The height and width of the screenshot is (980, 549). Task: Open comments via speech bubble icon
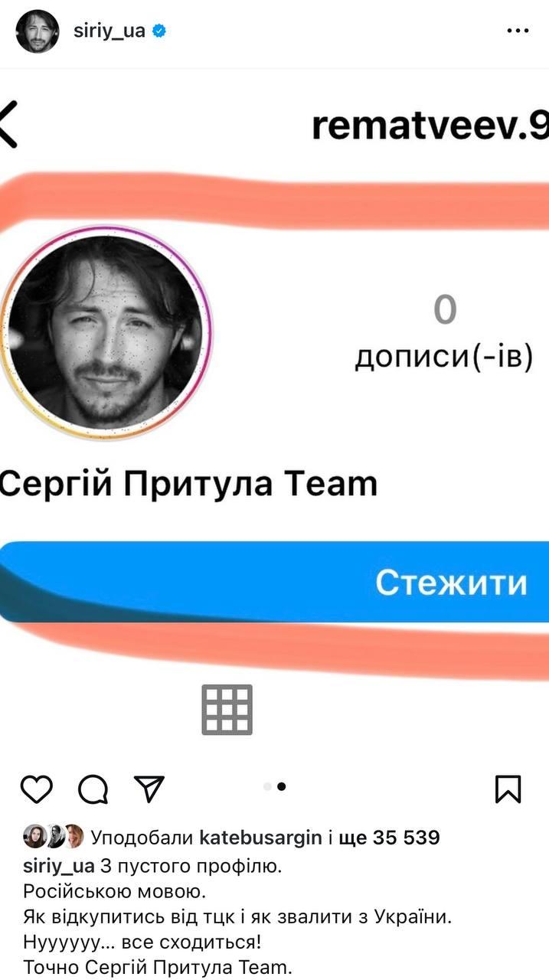(x=93, y=789)
